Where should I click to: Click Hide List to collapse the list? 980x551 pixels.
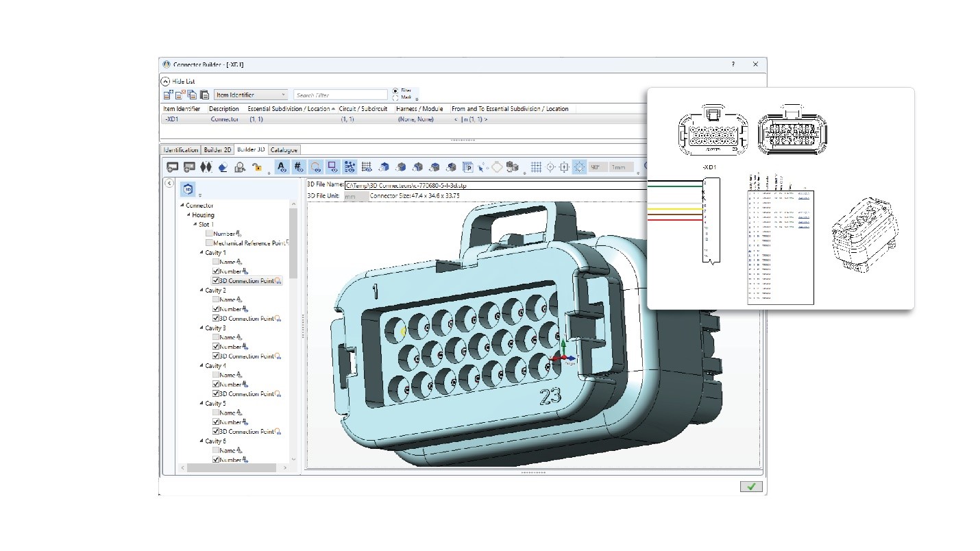pyautogui.click(x=165, y=81)
